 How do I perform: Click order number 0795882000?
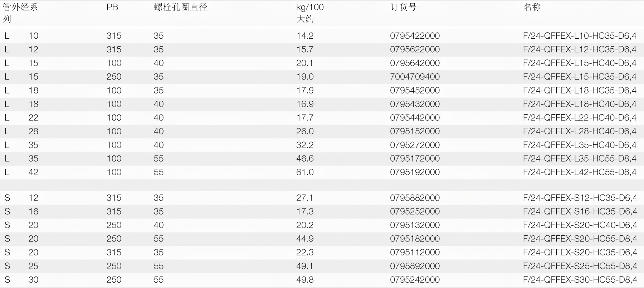click(x=415, y=198)
